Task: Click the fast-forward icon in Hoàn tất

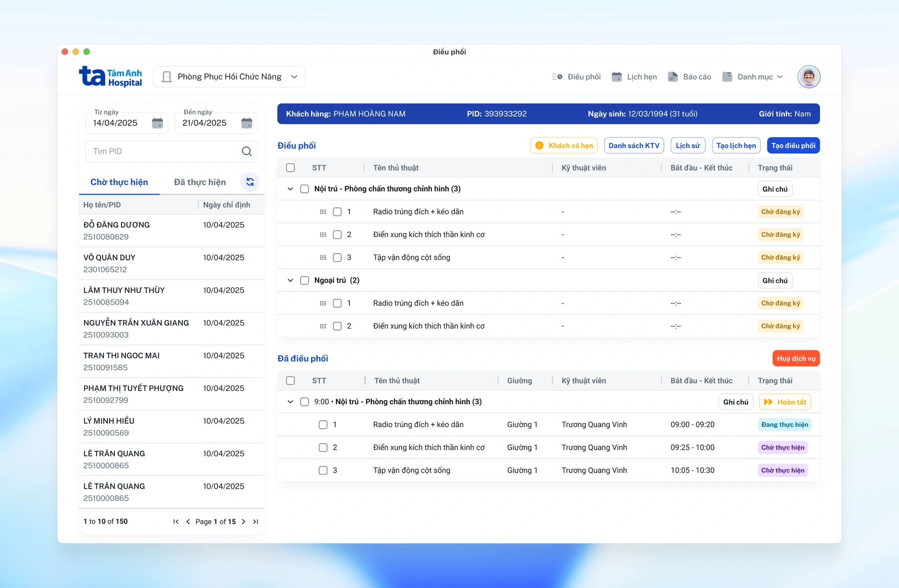Action: point(769,402)
